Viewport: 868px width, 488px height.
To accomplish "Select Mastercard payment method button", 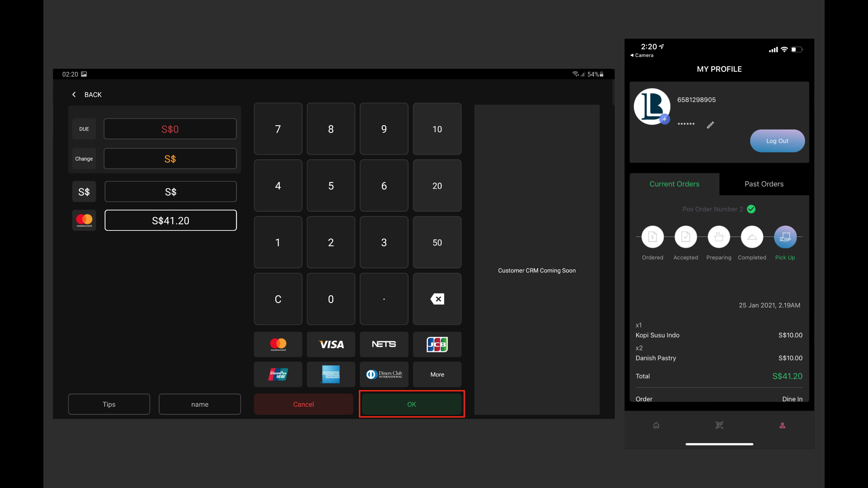I will (278, 344).
